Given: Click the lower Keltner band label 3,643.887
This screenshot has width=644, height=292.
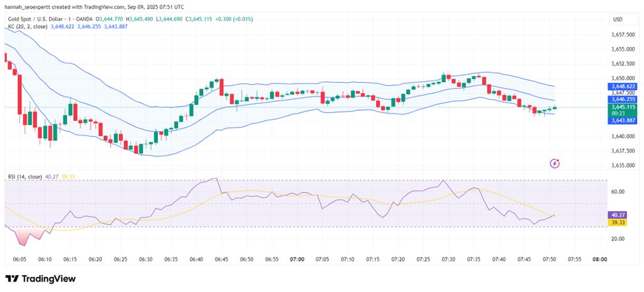Looking at the screenshot, I should pos(622,120).
